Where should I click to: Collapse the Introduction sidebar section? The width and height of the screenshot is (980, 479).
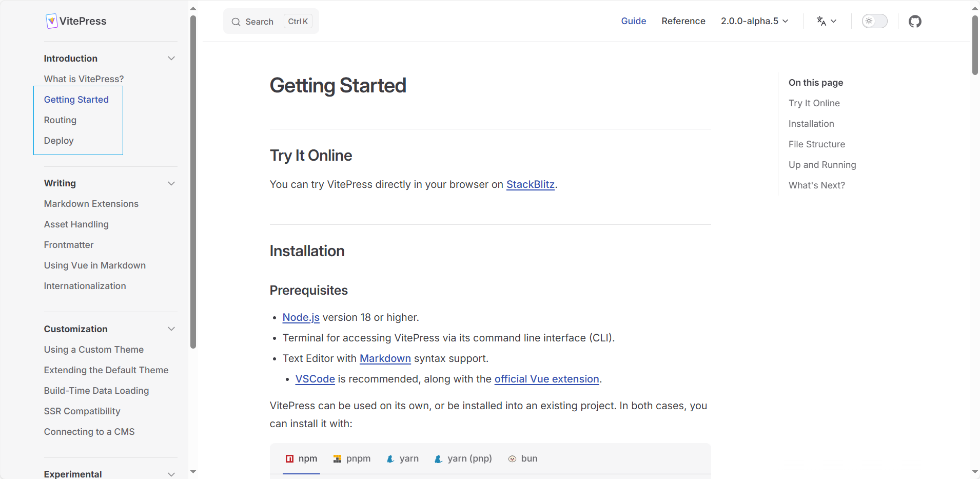pyautogui.click(x=171, y=59)
